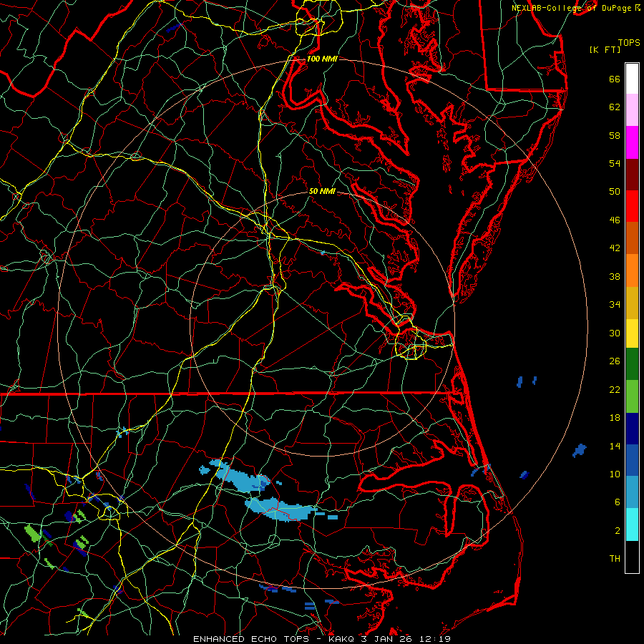644x644 pixels.
Task: Click the [K FT] units label
Action: 605,49
